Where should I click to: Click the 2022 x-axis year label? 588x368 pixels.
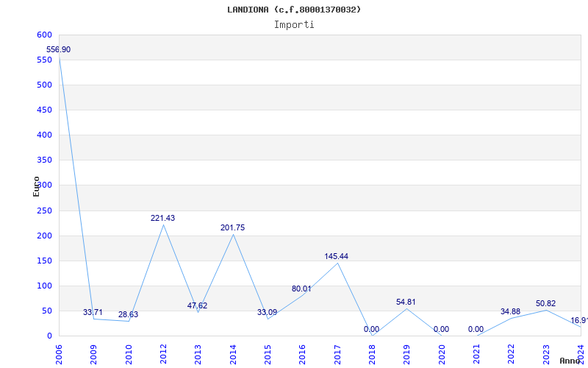tap(512, 355)
